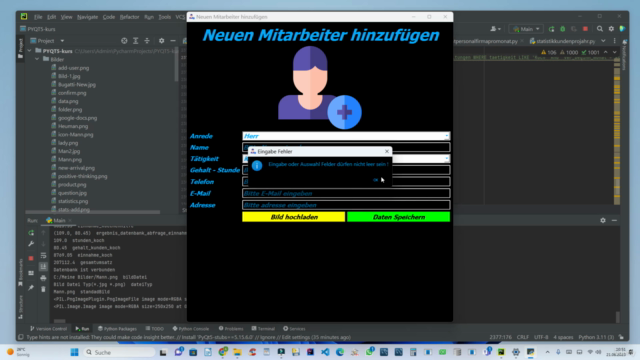Screen dimensions: 640x360
Task: Click Expand All icon in Project panel
Action: tap(136, 41)
